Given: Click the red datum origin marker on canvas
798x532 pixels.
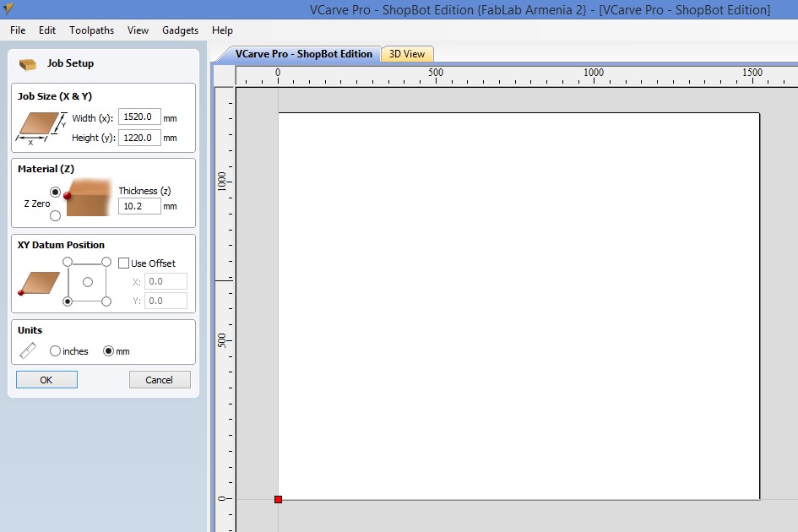Looking at the screenshot, I should (x=278, y=499).
